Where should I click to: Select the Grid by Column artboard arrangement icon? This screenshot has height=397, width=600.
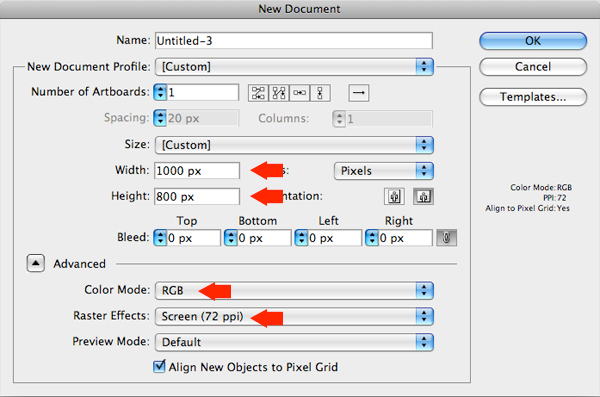tap(279, 93)
